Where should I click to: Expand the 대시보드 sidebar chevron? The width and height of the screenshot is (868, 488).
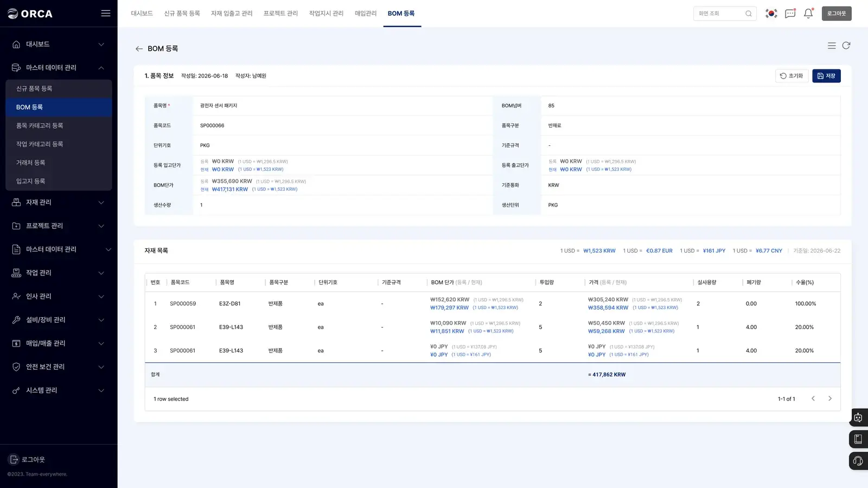(x=101, y=44)
